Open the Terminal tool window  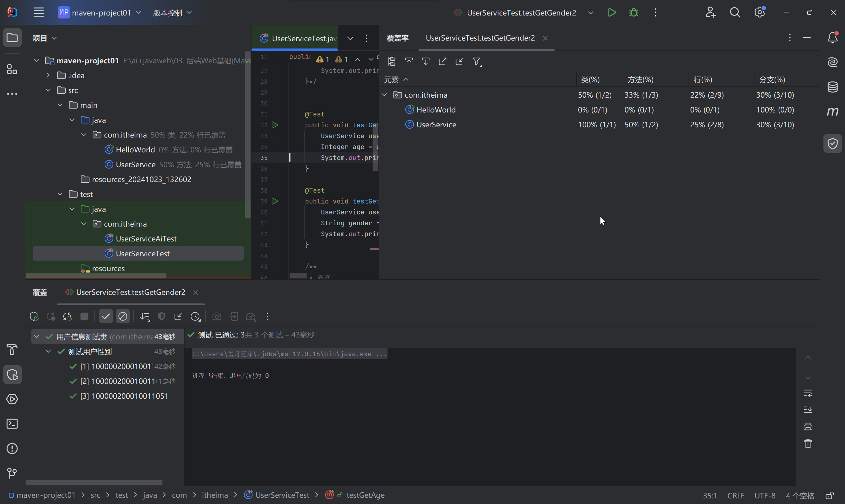pos(12,424)
